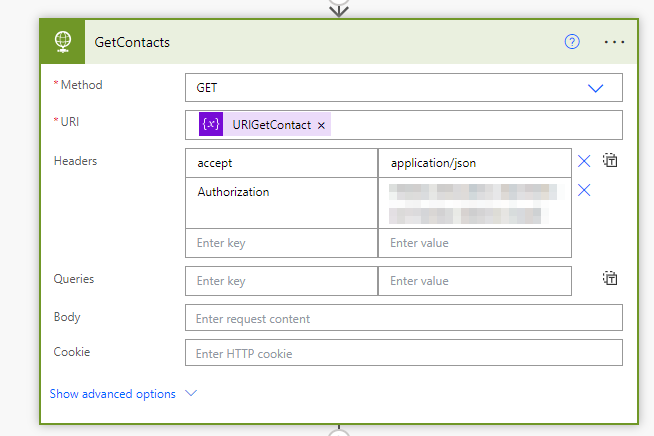The image size is (654, 436).
Task: Switch Queries to text mode
Action: click(x=611, y=280)
